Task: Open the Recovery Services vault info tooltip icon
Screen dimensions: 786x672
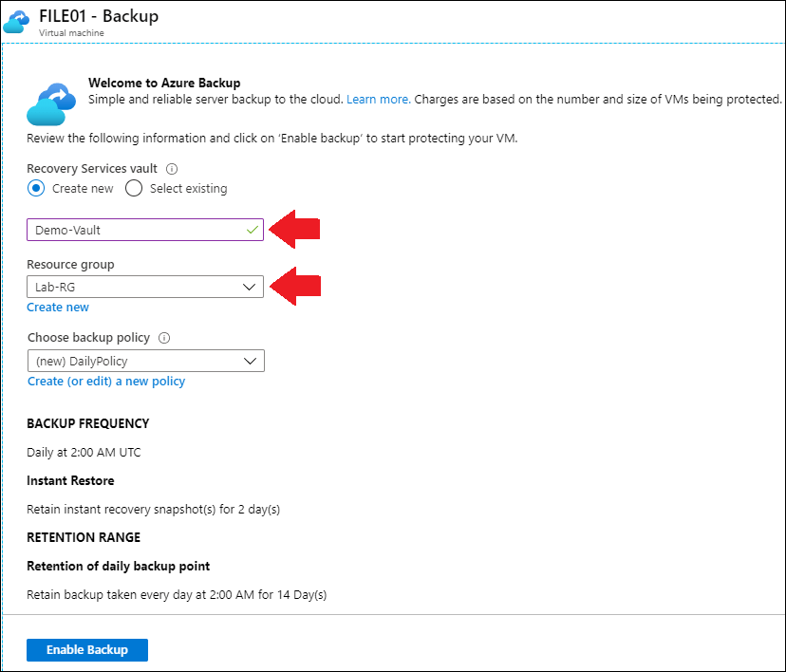Action: click(x=172, y=169)
